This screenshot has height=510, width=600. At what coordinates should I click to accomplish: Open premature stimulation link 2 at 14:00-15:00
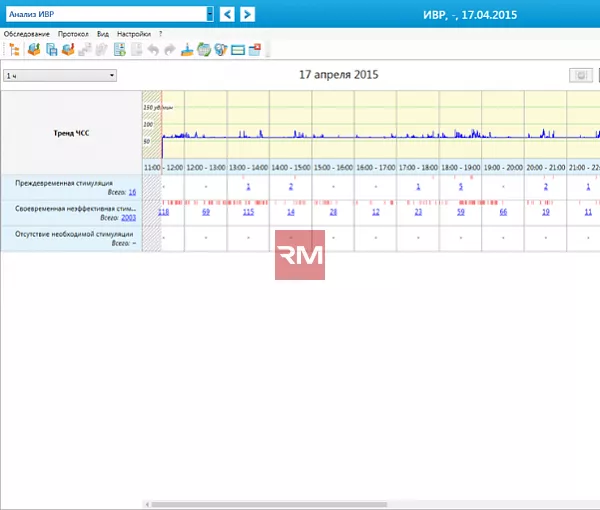pos(291,187)
